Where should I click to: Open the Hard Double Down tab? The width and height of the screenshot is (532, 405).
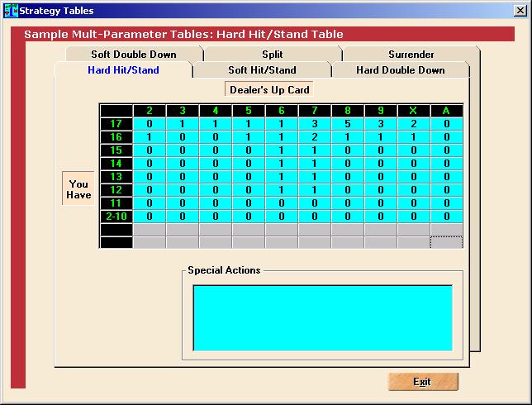(400, 70)
